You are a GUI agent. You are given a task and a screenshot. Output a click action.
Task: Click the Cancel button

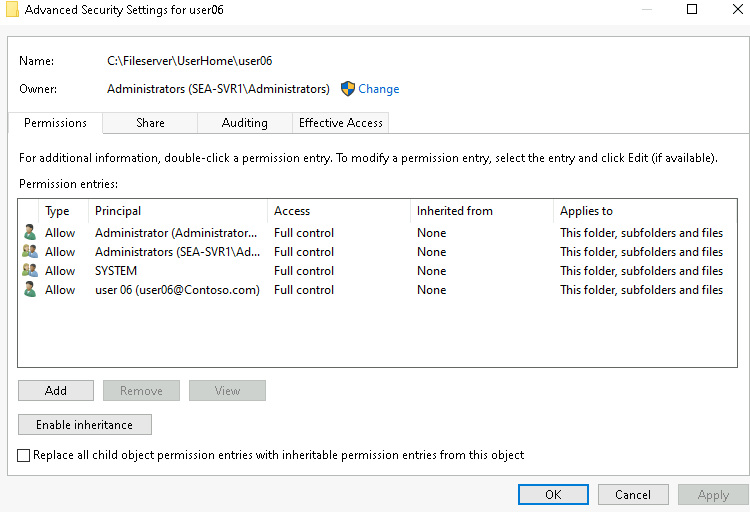[633, 494]
